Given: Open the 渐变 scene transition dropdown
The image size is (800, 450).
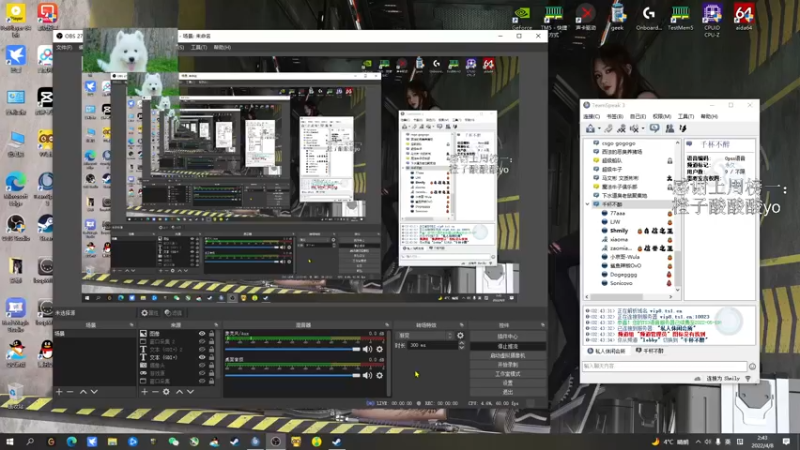Looking at the screenshot, I should [424, 336].
